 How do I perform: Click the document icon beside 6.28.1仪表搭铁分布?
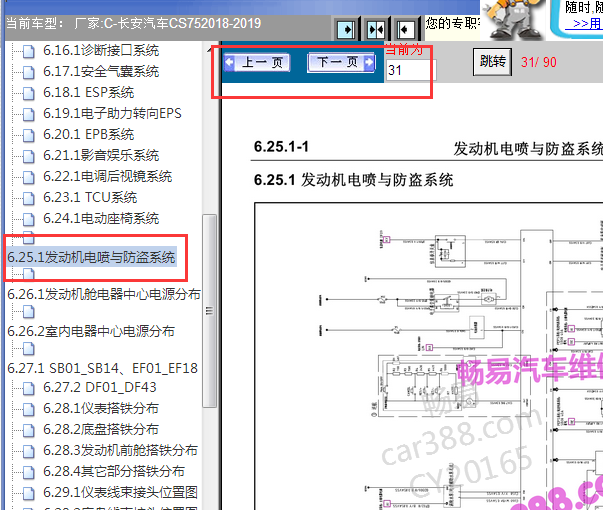pyautogui.click(x=28, y=409)
